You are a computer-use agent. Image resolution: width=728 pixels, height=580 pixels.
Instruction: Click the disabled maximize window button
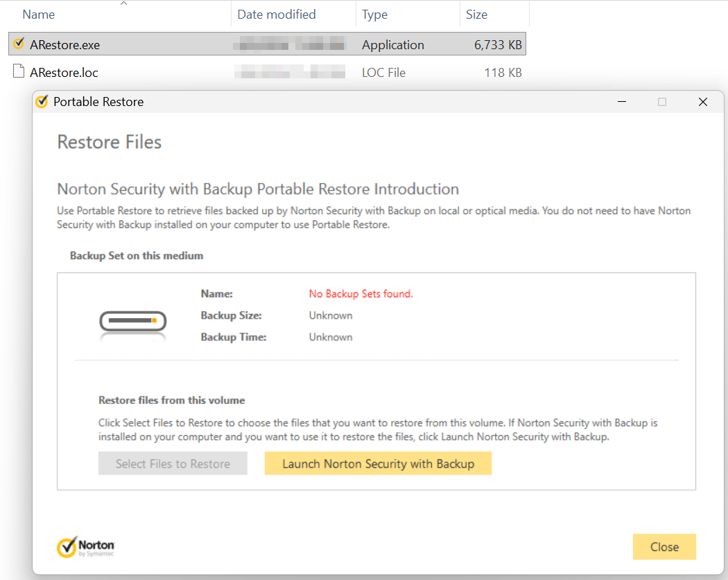[662, 102]
